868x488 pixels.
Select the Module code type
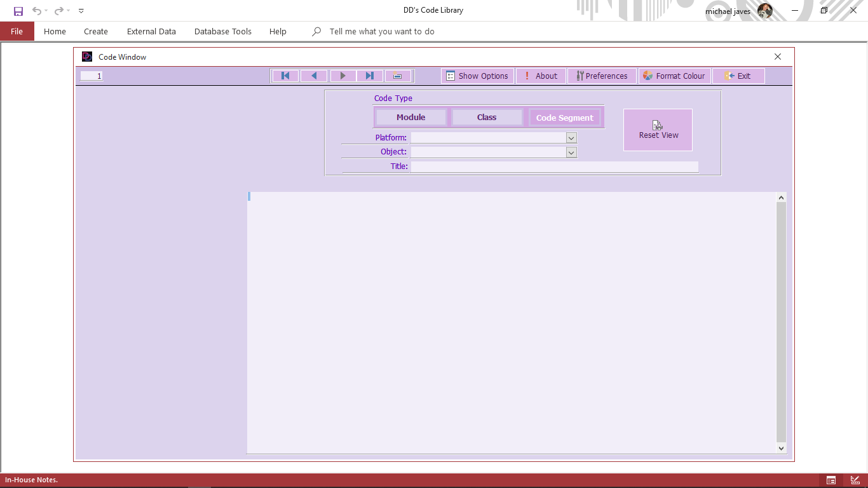coord(411,118)
